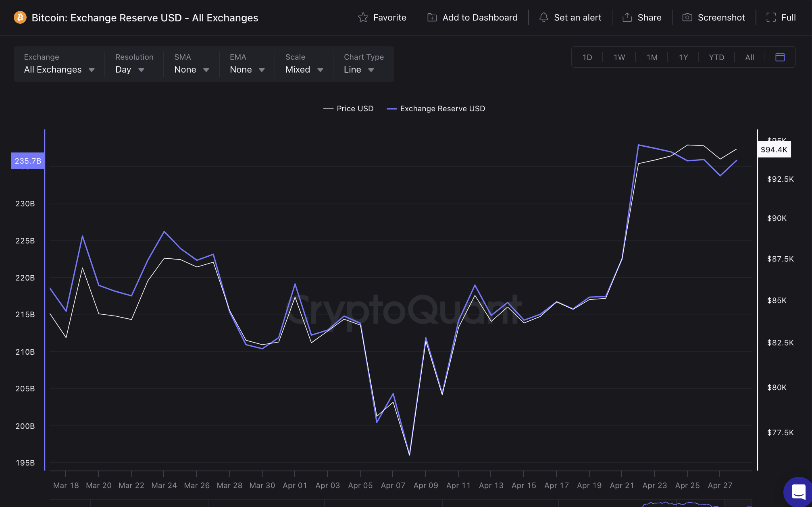Open the Exchange dropdown showing All Exchanges
Image resolution: width=812 pixels, height=507 pixels.
click(59, 69)
